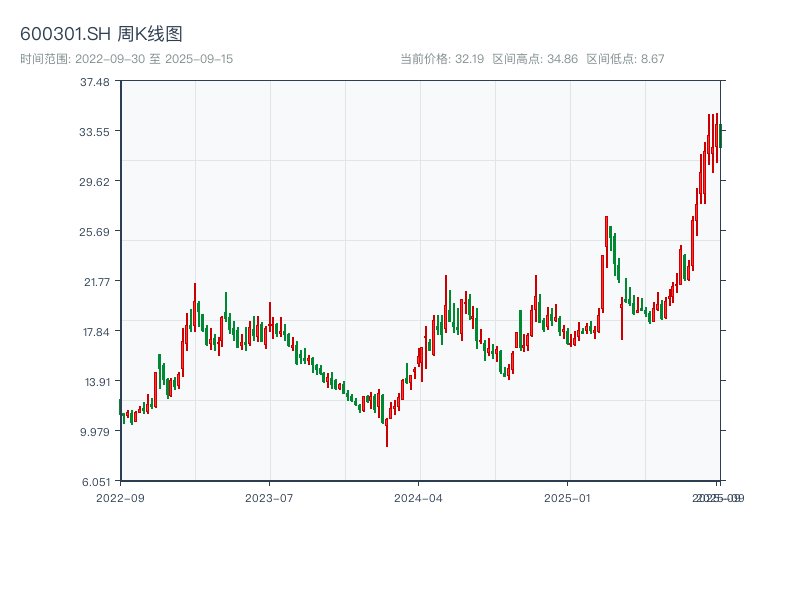Click y-axis label 13.91
The height and width of the screenshot is (600, 800).
pyautogui.click(x=97, y=382)
